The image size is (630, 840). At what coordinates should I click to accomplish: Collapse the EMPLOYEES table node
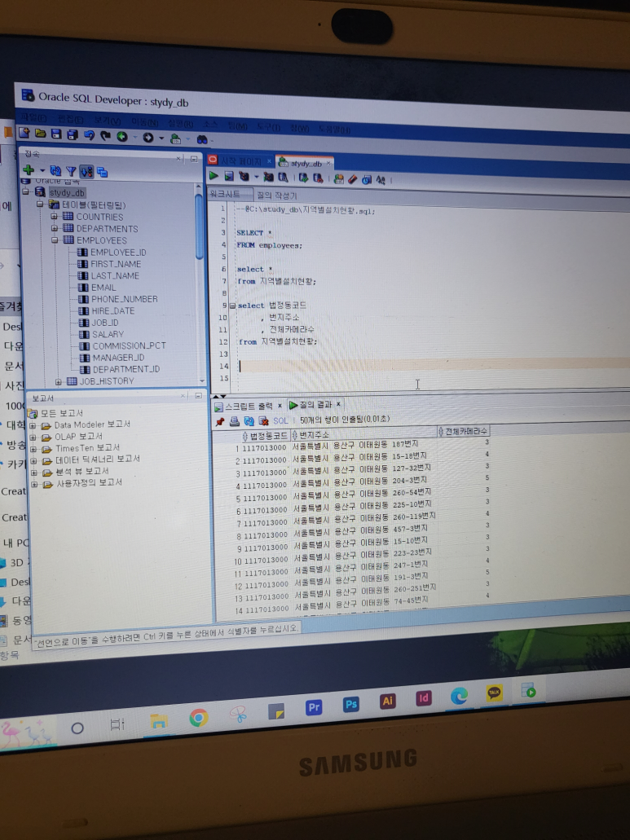point(55,240)
